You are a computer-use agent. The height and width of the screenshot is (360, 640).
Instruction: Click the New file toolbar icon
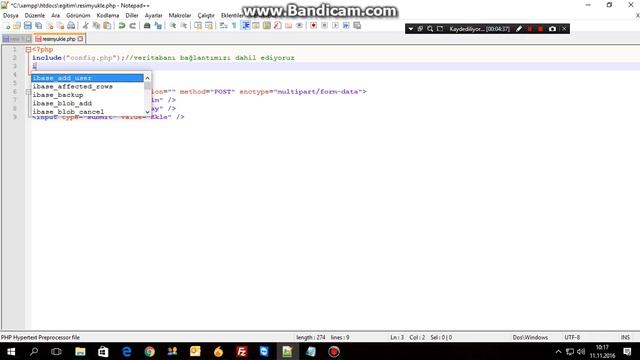point(7,26)
